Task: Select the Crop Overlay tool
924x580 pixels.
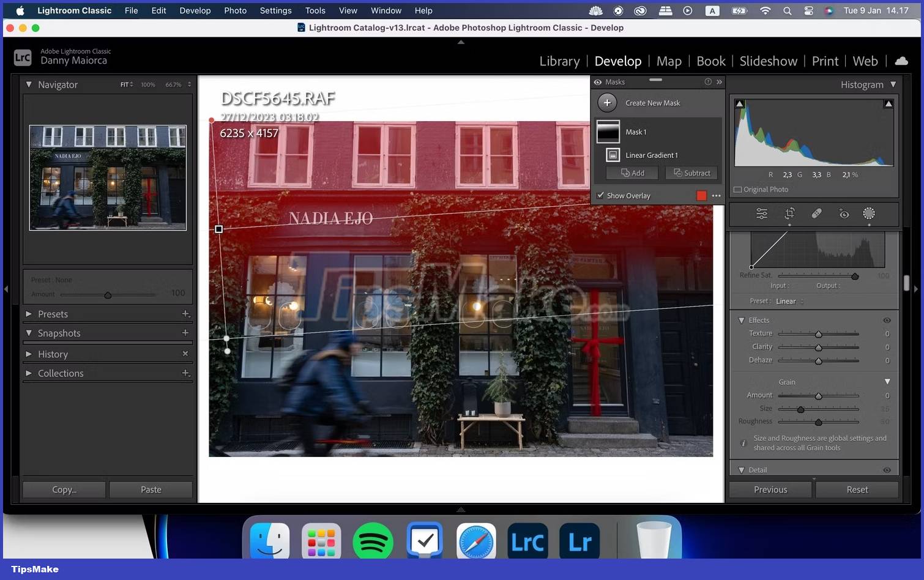Action: (x=789, y=214)
